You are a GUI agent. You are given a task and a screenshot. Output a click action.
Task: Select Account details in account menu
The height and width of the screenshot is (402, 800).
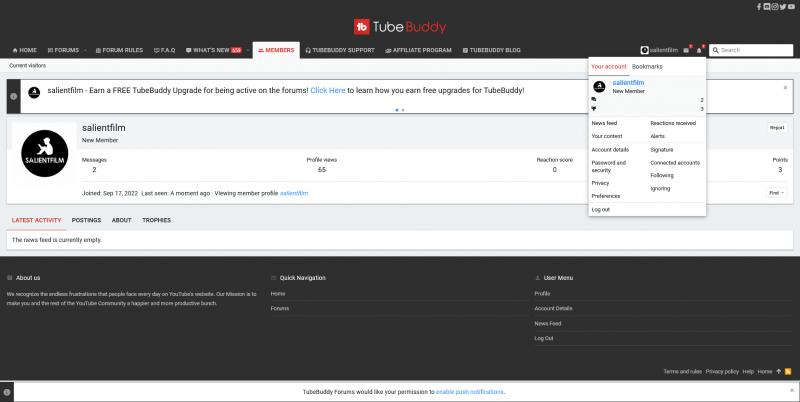(610, 149)
